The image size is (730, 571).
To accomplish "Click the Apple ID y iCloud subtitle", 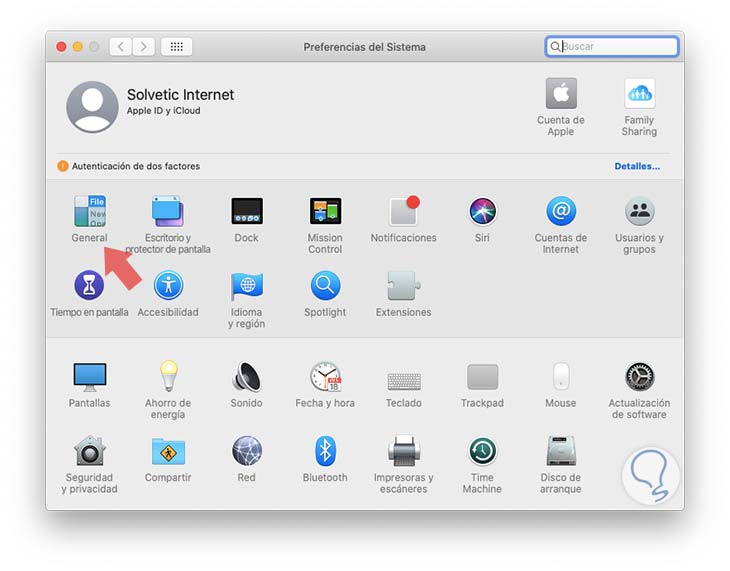I will [163, 111].
